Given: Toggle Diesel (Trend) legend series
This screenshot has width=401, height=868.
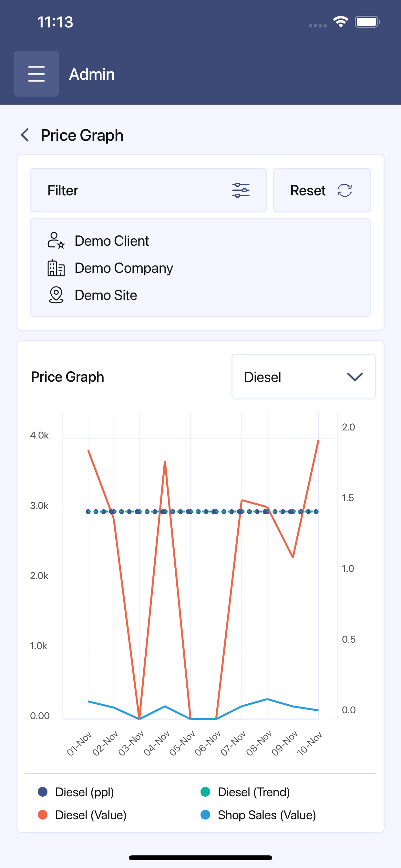Looking at the screenshot, I should click(x=245, y=792).
